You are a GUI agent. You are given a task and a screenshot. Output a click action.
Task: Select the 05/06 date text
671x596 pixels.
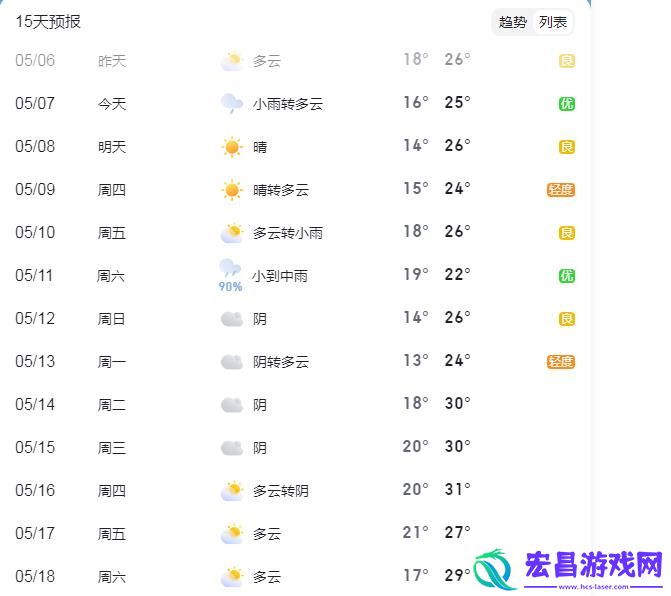click(x=35, y=60)
